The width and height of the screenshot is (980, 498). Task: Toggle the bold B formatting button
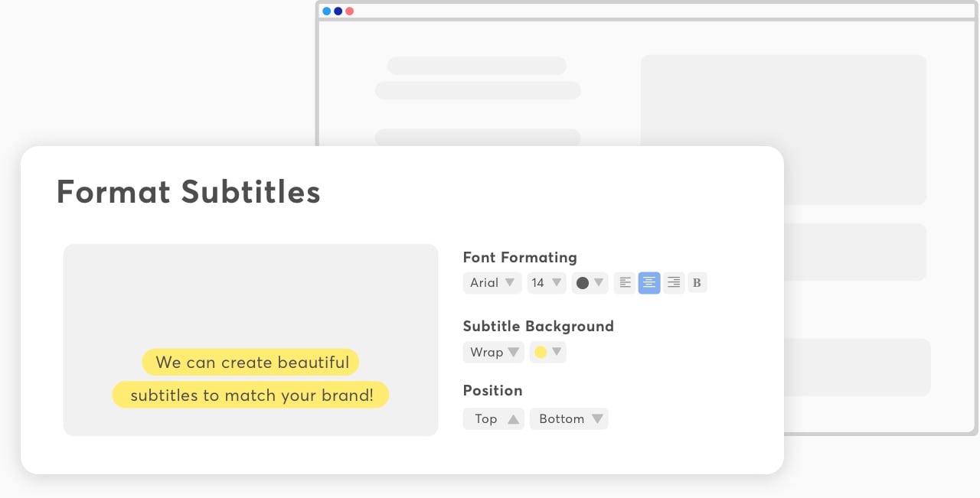697,283
